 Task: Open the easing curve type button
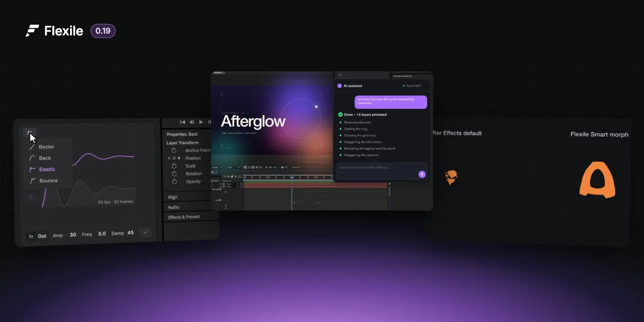(x=30, y=132)
